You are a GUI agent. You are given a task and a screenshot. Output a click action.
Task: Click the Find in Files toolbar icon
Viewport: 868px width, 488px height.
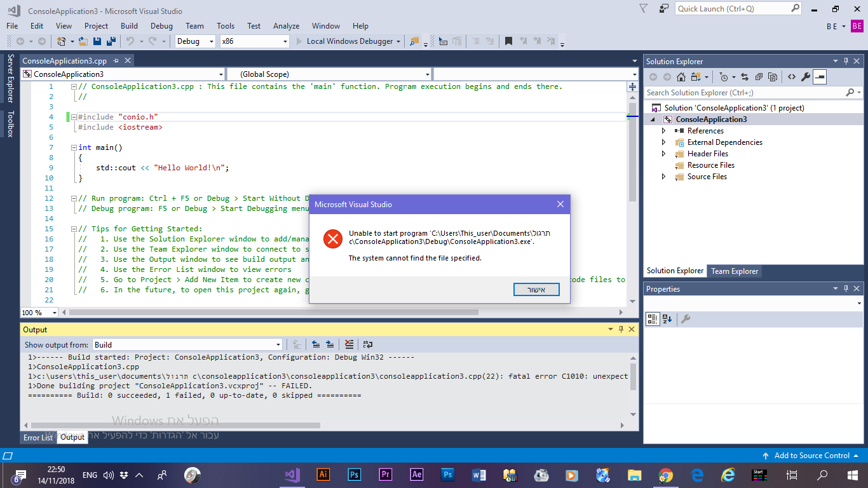click(x=415, y=41)
